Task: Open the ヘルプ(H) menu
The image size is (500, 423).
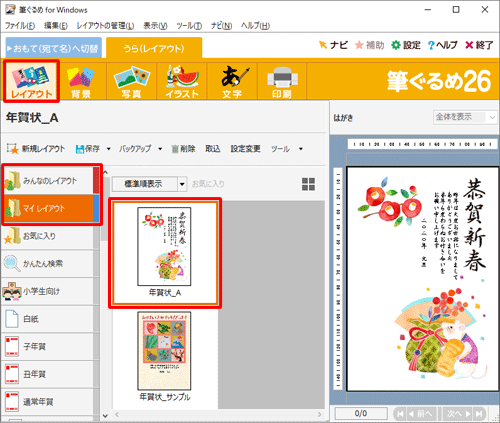Action: 255,26
